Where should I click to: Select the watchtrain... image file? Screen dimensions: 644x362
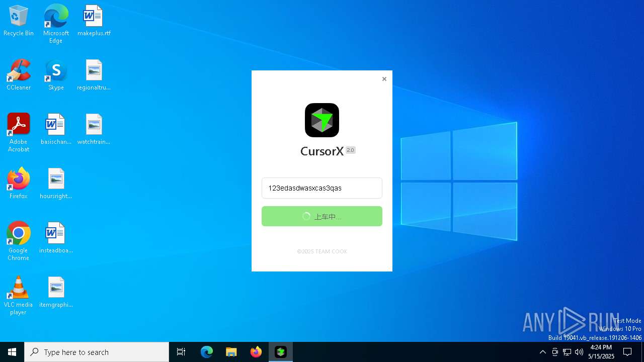click(x=94, y=130)
